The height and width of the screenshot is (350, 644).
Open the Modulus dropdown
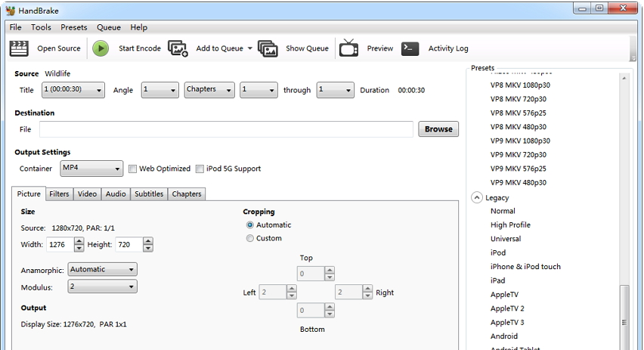click(102, 287)
